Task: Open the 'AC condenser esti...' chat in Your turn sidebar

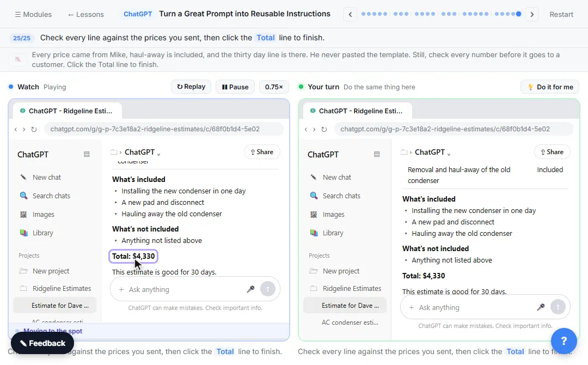Action: [345, 323]
